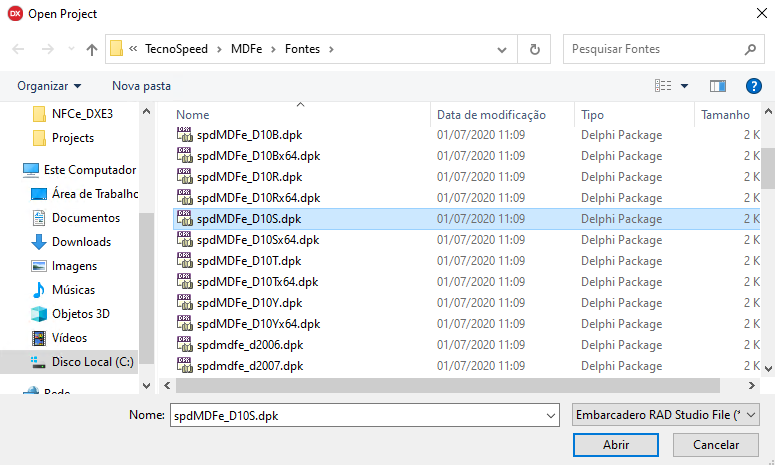The image size is (775, 465).
Task: Select Documentos in navigation pane
Action: [x=76, y=218]
